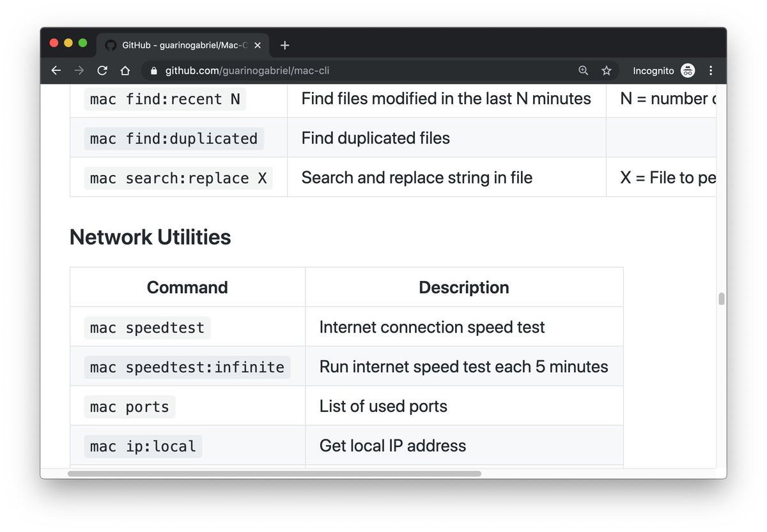Screen dimensions: 767x532
Task: Open the zoom magnifier icon in address bar
Action: point(583,71)
